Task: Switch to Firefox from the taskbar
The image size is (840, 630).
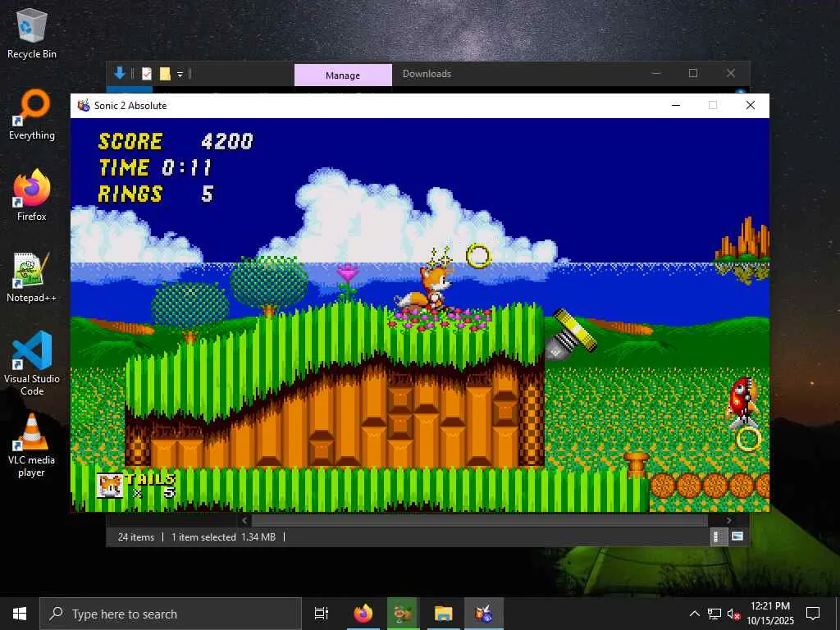Action: (363, 614)
